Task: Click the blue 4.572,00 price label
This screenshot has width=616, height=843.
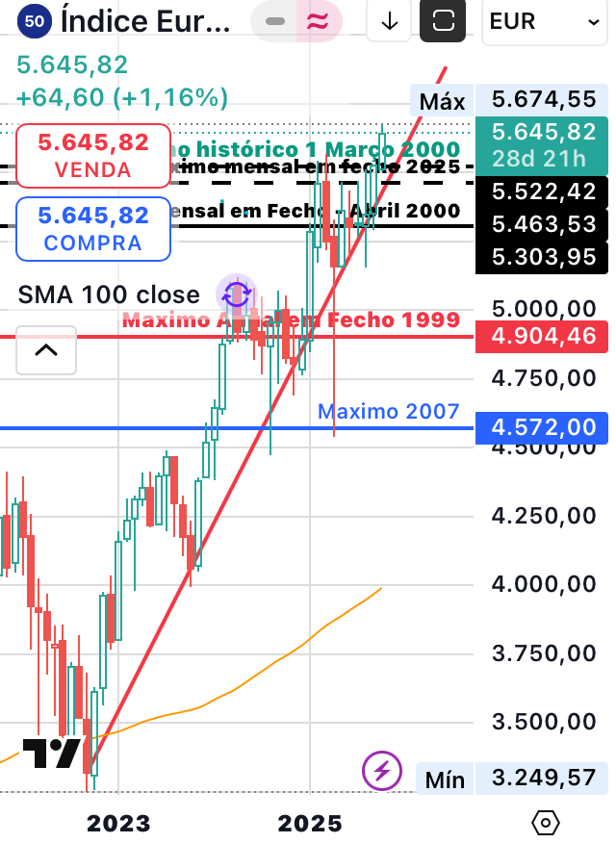Action: (542, 428)
